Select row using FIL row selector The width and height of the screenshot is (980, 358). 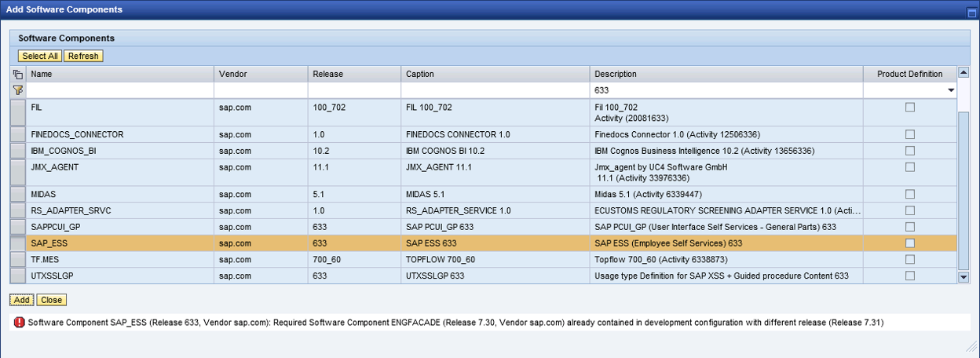pyautogui.click(x=17, y=112)
